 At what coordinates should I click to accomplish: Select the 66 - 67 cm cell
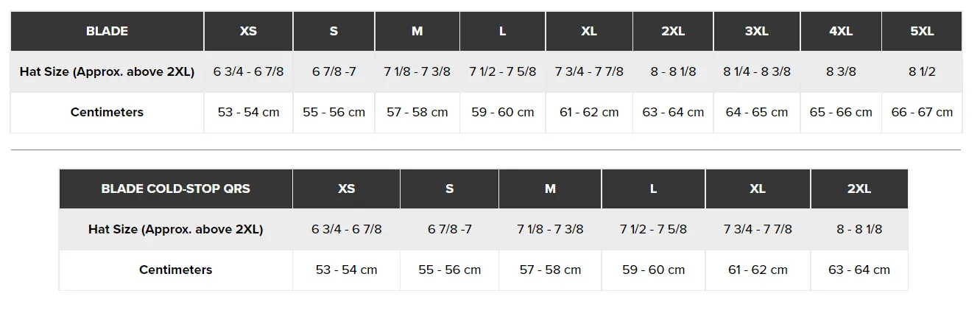[x=922, y=112]
